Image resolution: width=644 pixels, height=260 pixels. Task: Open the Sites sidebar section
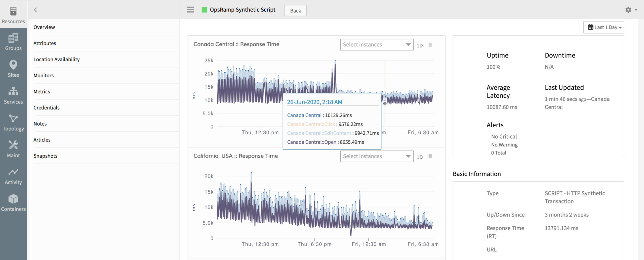(13, 69)
